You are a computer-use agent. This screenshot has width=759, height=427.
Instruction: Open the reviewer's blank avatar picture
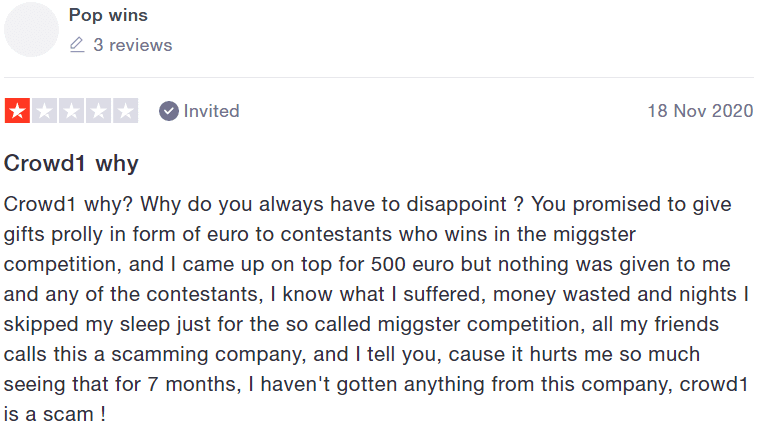31,29
